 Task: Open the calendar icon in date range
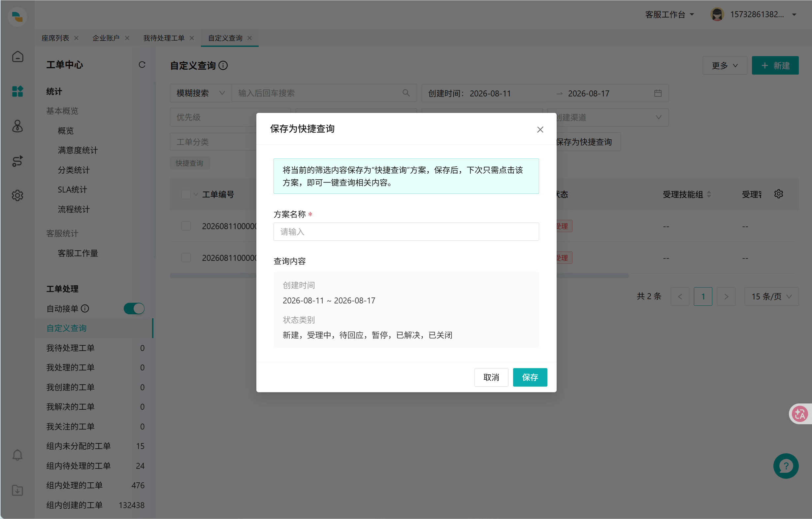point(658,93)
